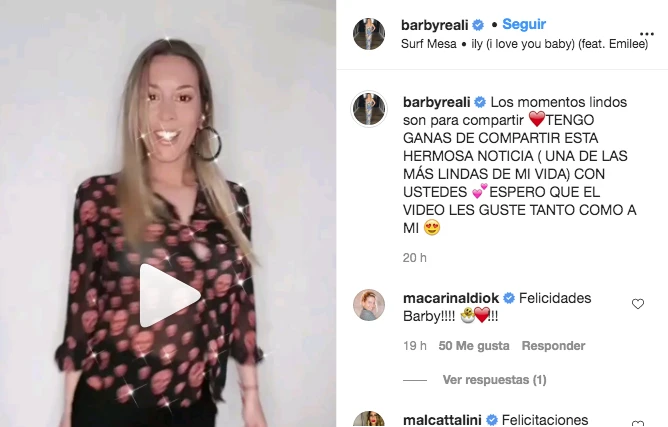Click the 19 h comment timestamp
This screenshot has width=668, height=427.
click(x=415, y=346)
